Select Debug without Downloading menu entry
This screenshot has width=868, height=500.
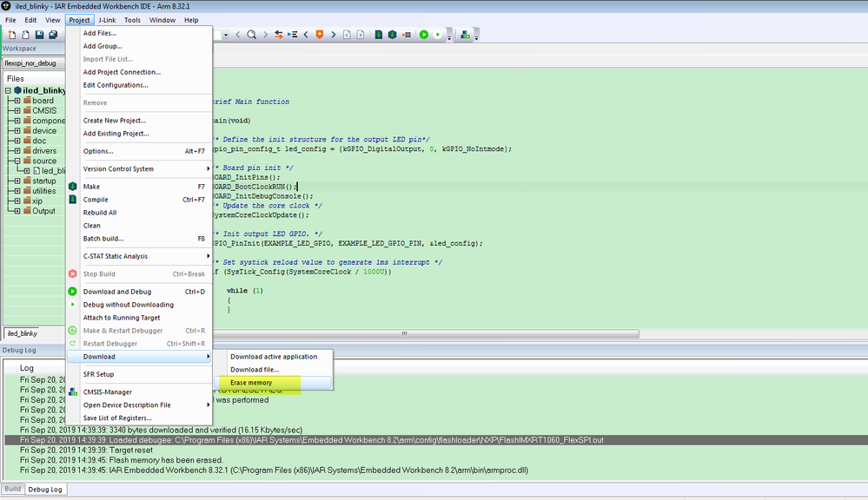139,305
